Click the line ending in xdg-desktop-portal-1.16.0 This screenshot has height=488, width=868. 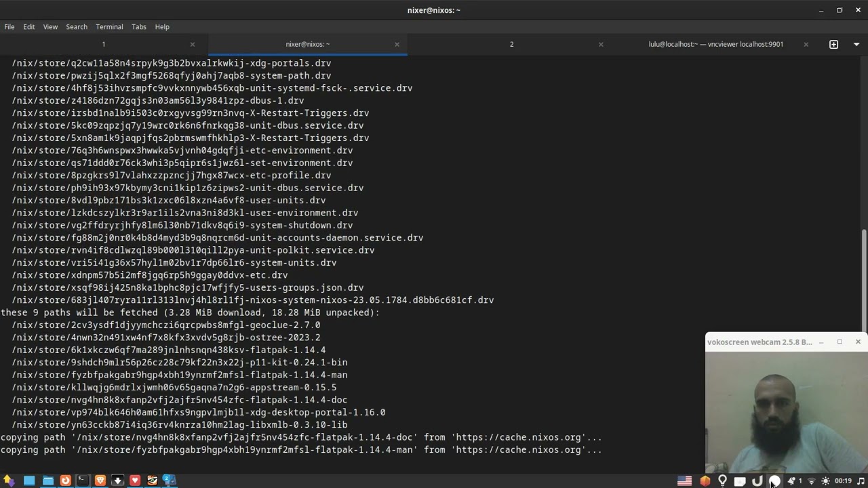pos(199,412)
